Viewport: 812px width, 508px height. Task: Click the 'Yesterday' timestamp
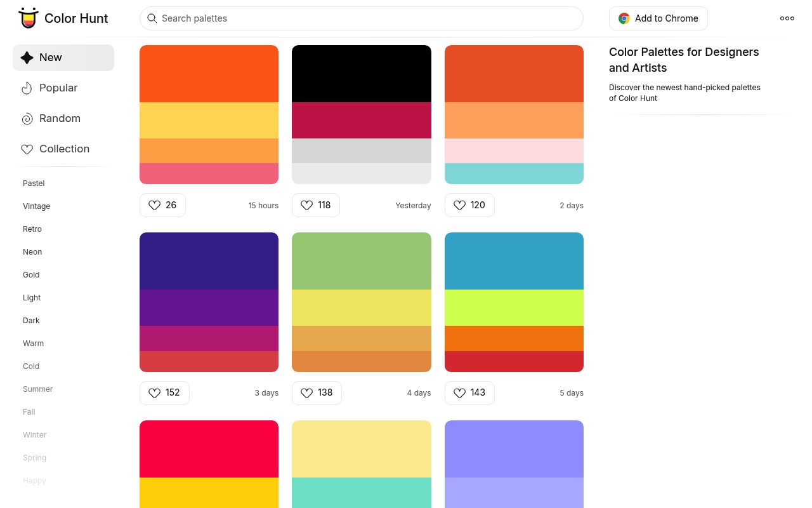point(413,206)
